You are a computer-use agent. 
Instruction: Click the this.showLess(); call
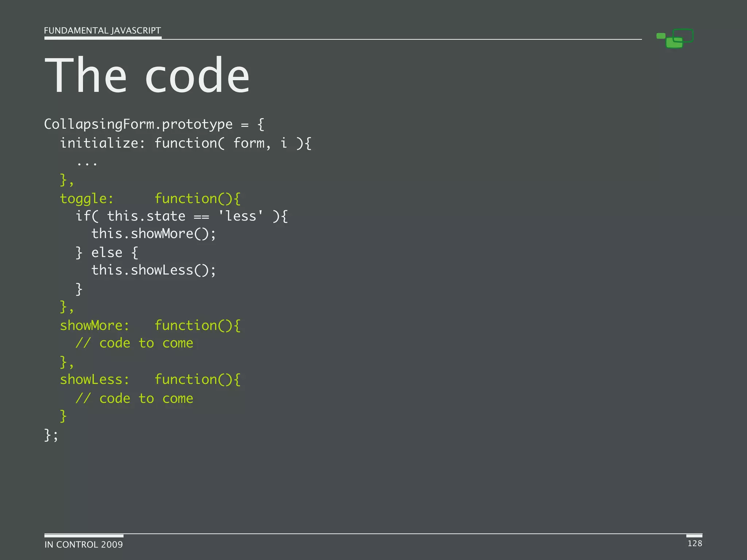154,270
